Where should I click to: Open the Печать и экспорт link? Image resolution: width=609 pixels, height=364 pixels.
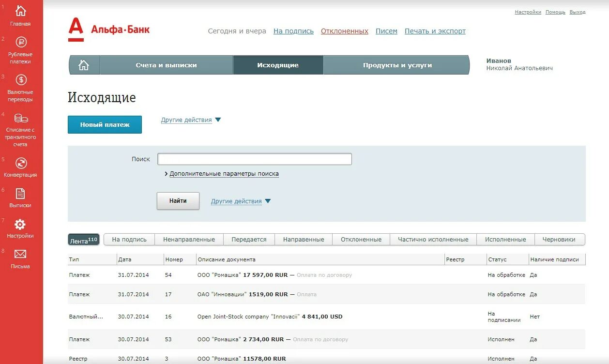tap(435, 31)
